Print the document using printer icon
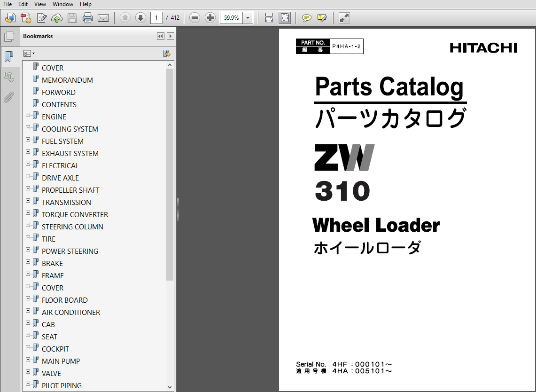Viewport: 536px width, 392px height. pos(87,18)
